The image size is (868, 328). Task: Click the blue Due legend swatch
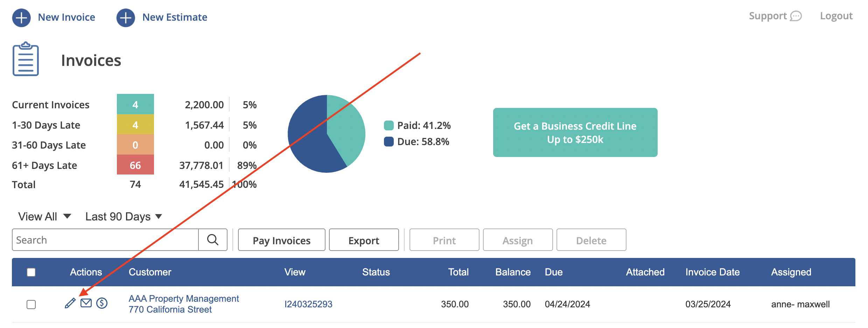coord(389,142)
